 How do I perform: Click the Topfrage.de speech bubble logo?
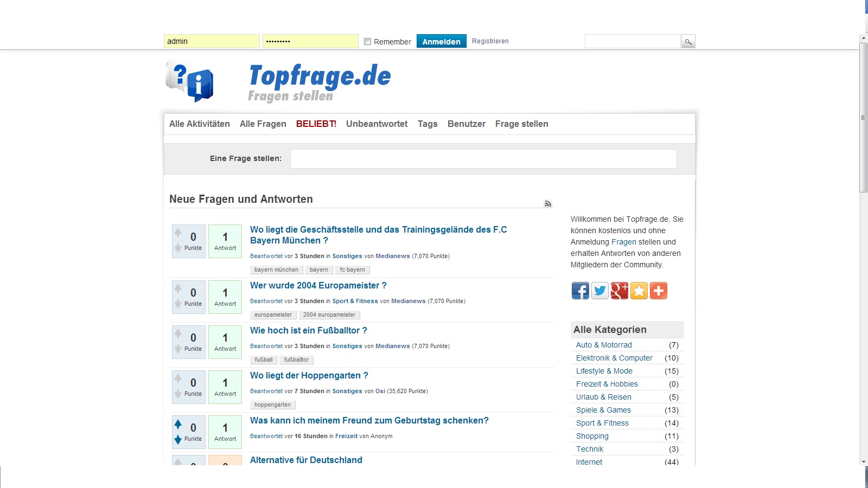tap(189, 81)
